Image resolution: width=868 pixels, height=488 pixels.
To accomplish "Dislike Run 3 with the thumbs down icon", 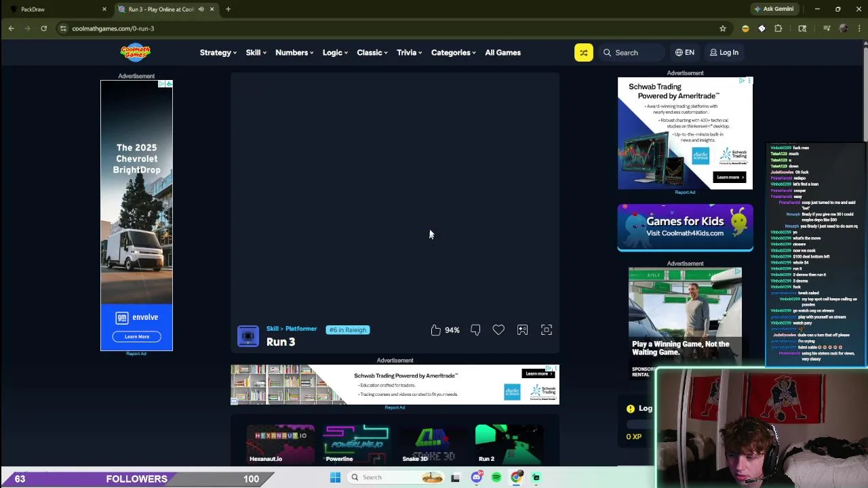I will [475, 330].
